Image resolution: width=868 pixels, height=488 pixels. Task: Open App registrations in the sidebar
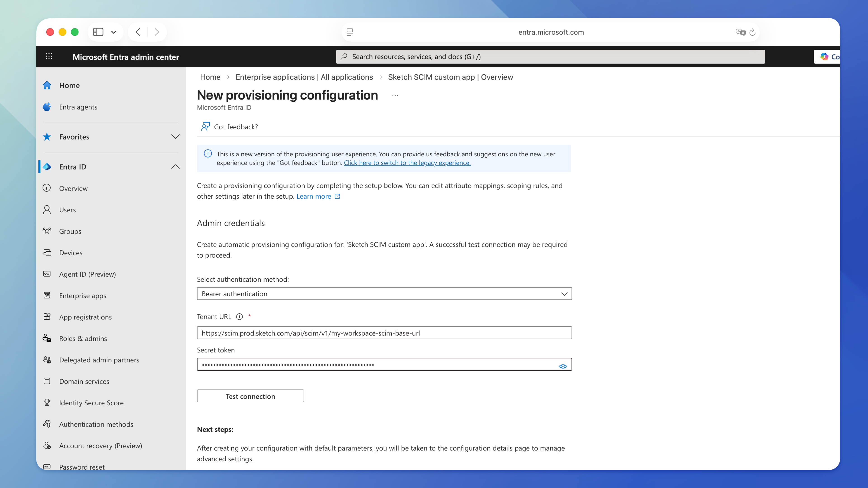[85, 317]
